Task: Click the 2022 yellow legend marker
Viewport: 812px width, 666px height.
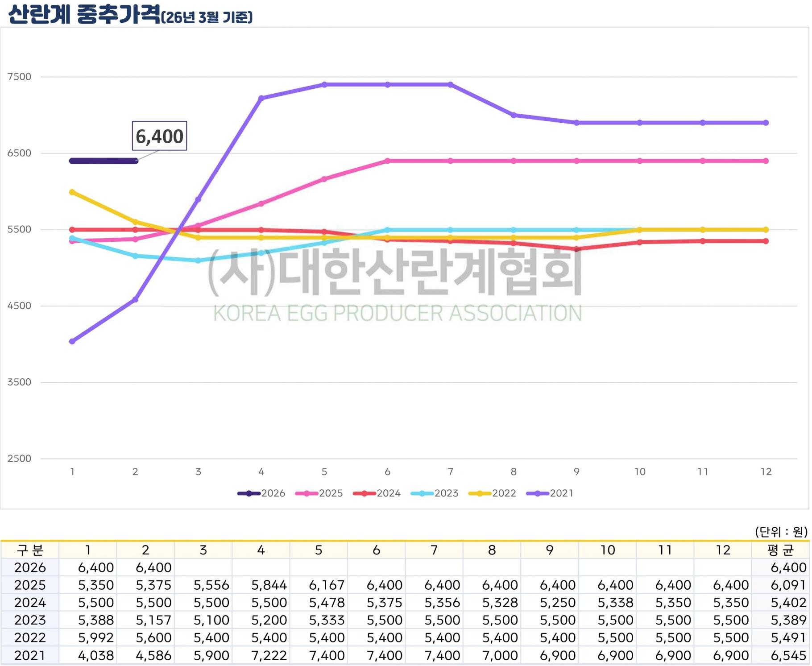Action: point(480,493)
